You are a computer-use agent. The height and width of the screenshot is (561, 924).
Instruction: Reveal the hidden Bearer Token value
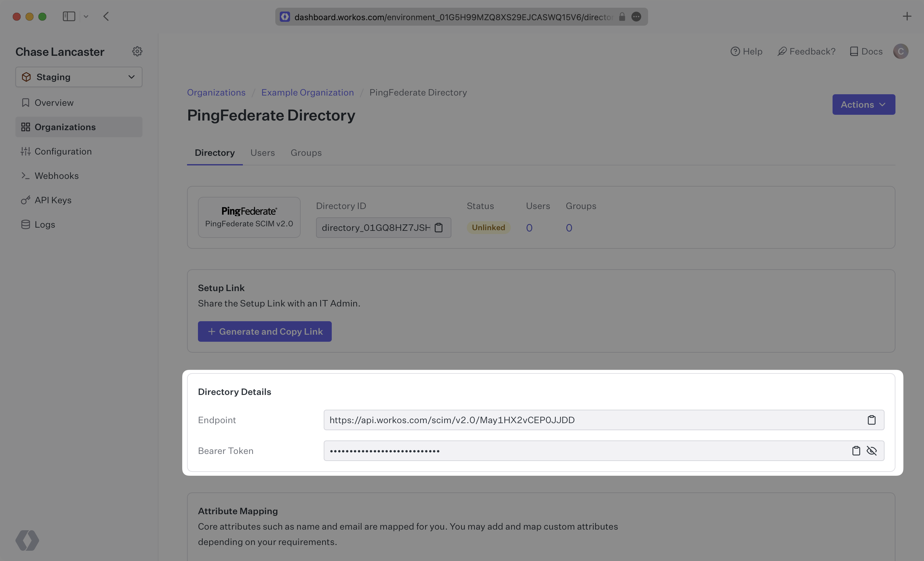(873, 451)
